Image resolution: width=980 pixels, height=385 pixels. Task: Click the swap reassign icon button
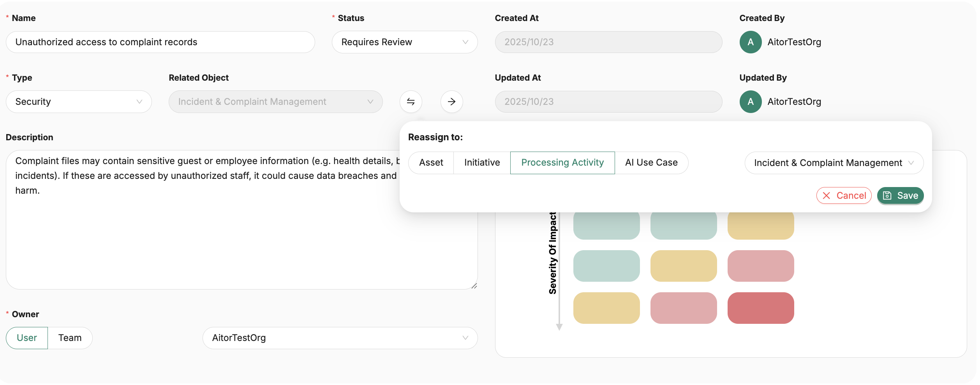pyautogui.click(x=411, y=102)
